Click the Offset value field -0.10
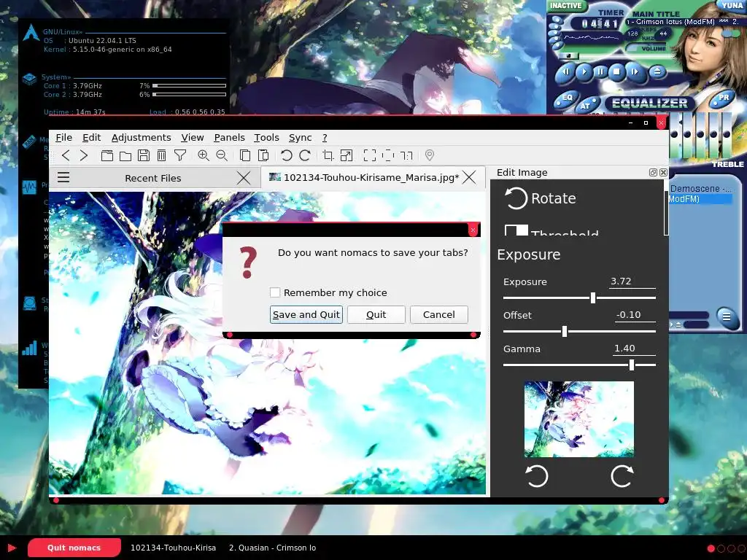 click(635, 315)
